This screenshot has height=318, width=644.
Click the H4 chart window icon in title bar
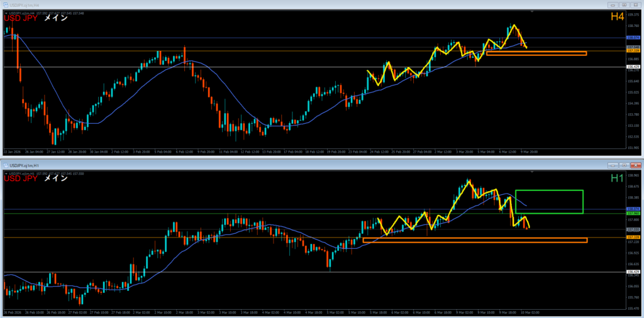6,5
